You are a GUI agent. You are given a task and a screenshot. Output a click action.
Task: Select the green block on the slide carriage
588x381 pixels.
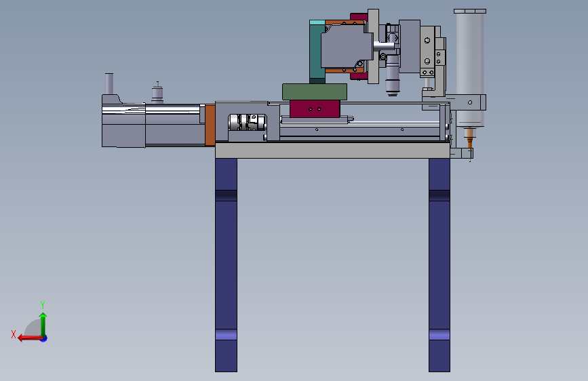tap(315, 92)
